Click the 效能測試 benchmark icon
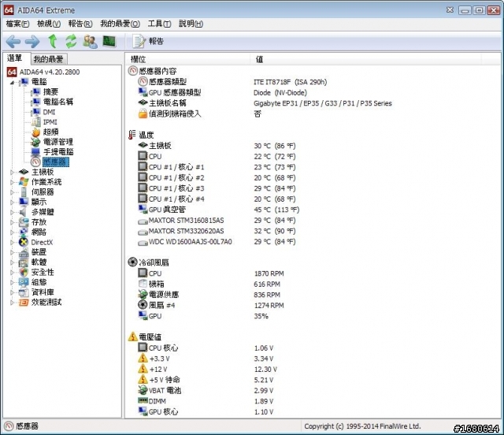 (24, 302)
